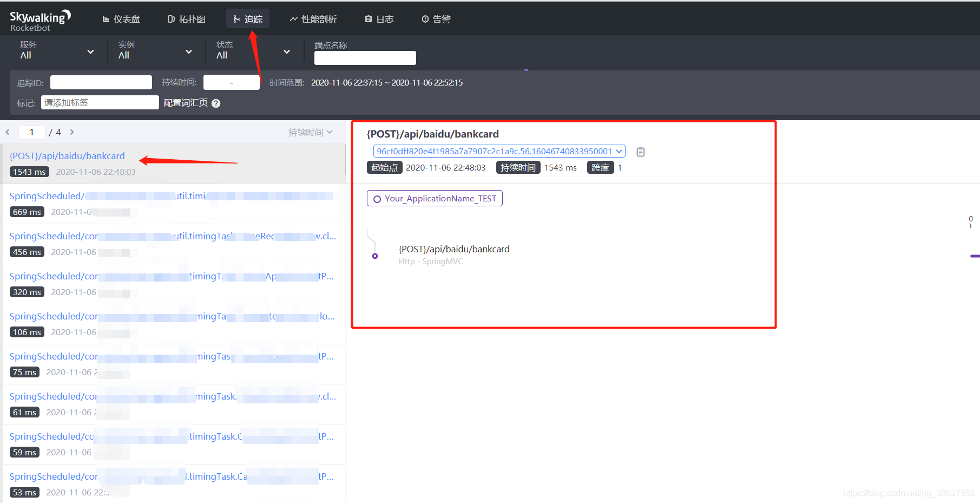980x503 pixels.
Task: Select the SpringScheduled trace with 669 ms
Action: click(x=174, y=204)
